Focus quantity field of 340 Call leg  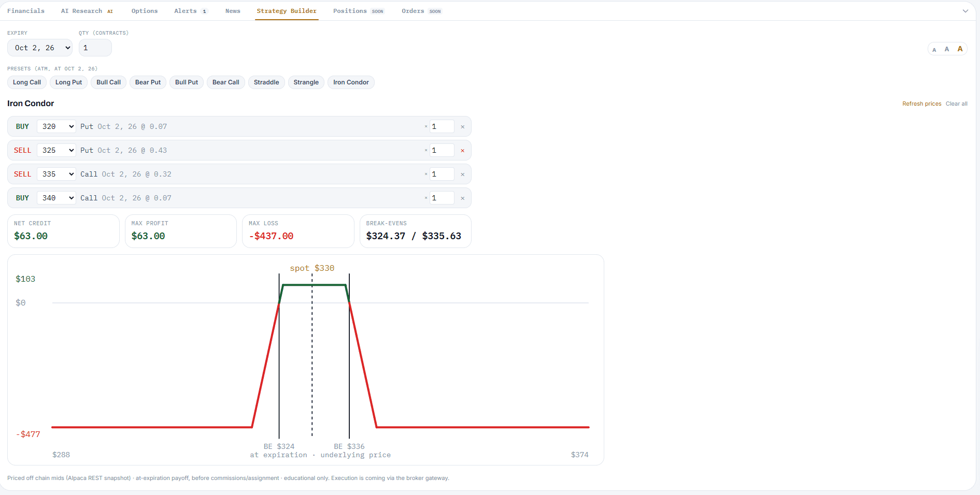[x=442, y=198]
